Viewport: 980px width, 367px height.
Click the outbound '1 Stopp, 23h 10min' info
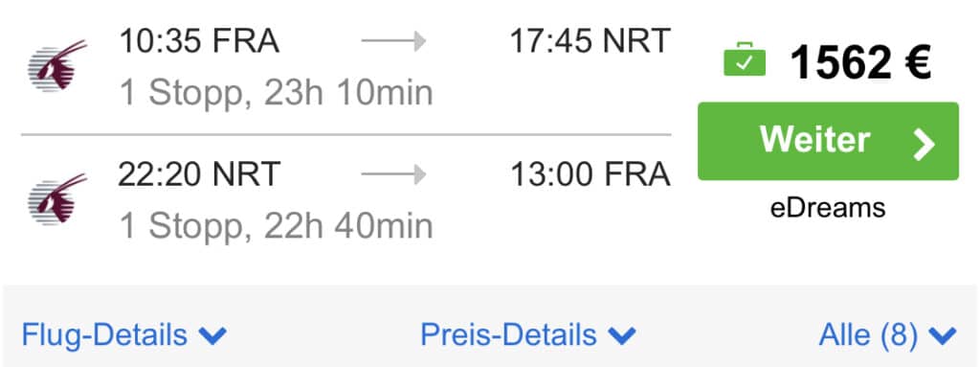click(x=276, y=93)
